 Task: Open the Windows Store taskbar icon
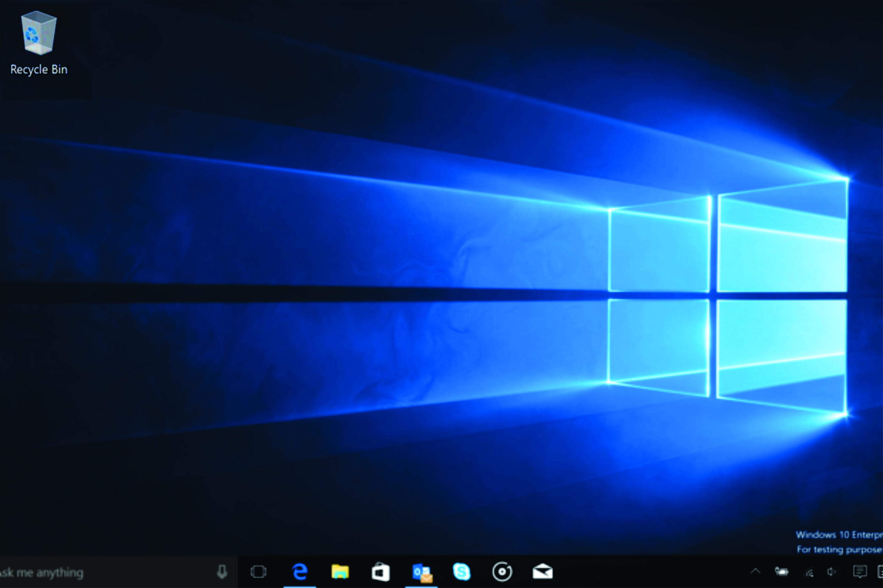[x=380, y=572]
